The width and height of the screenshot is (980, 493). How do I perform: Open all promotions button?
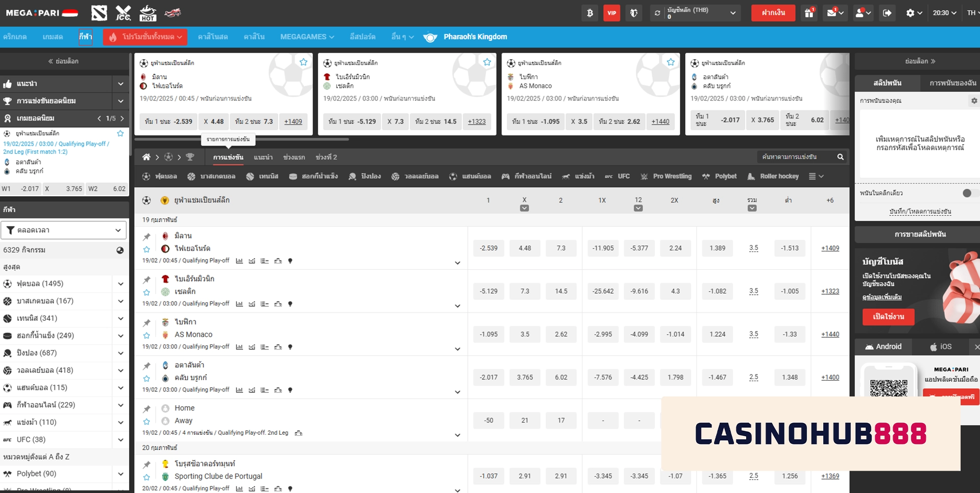[145, 37]
